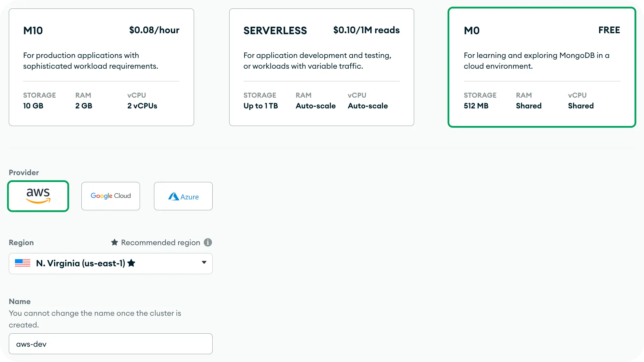Choose Google Cloud as provider
Viewport: 644px width, 362px height.
click(111, 196)
